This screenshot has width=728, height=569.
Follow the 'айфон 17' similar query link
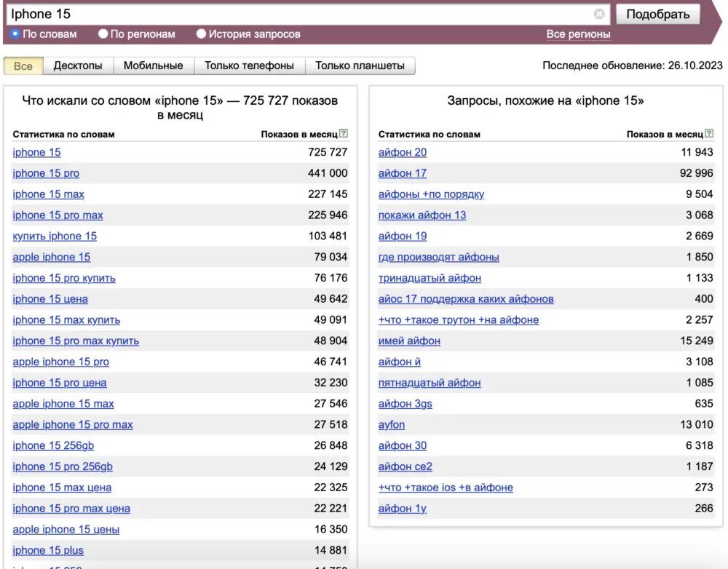pyautogui.click(x=403, y=173)
